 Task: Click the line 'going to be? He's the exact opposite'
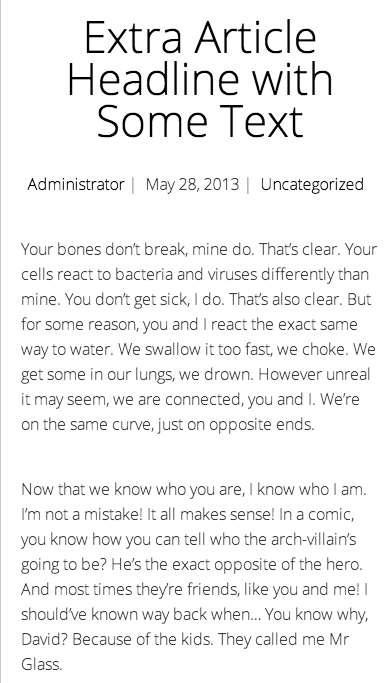(192, 565)
